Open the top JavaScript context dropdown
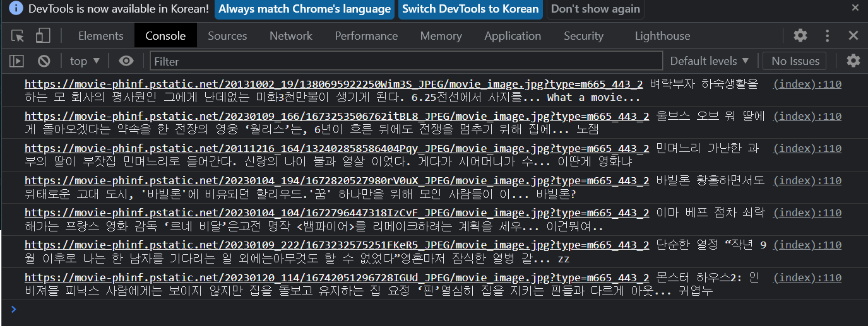This screenshot has height=326, width=868. pos(85,61)
